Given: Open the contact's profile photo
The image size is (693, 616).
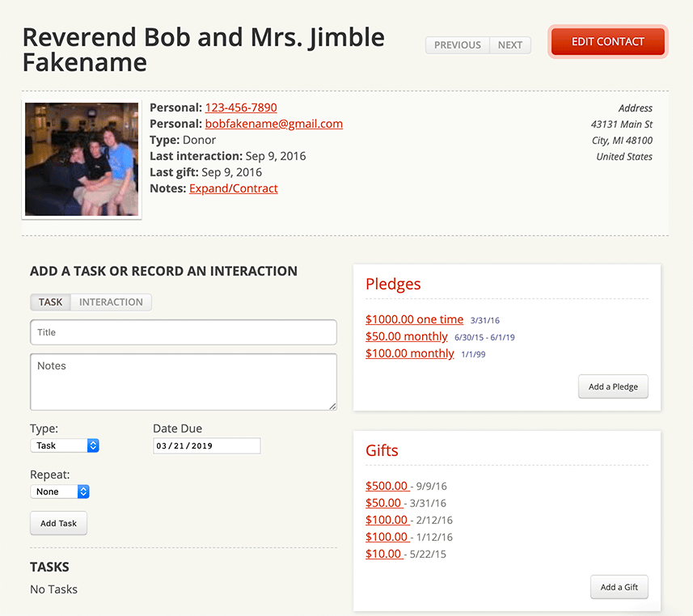Looking at the screenshot, I should 82,159.
